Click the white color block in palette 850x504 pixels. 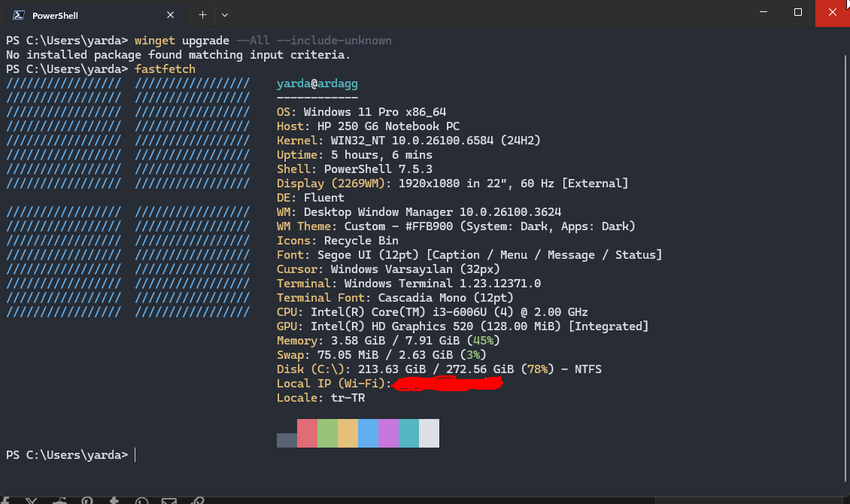(x=429, y=433)
